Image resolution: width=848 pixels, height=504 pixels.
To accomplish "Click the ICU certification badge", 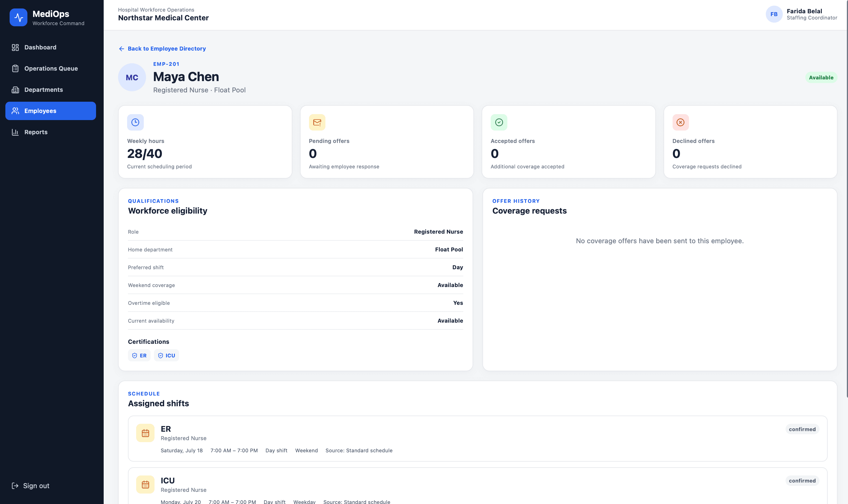I will (166, 355).
